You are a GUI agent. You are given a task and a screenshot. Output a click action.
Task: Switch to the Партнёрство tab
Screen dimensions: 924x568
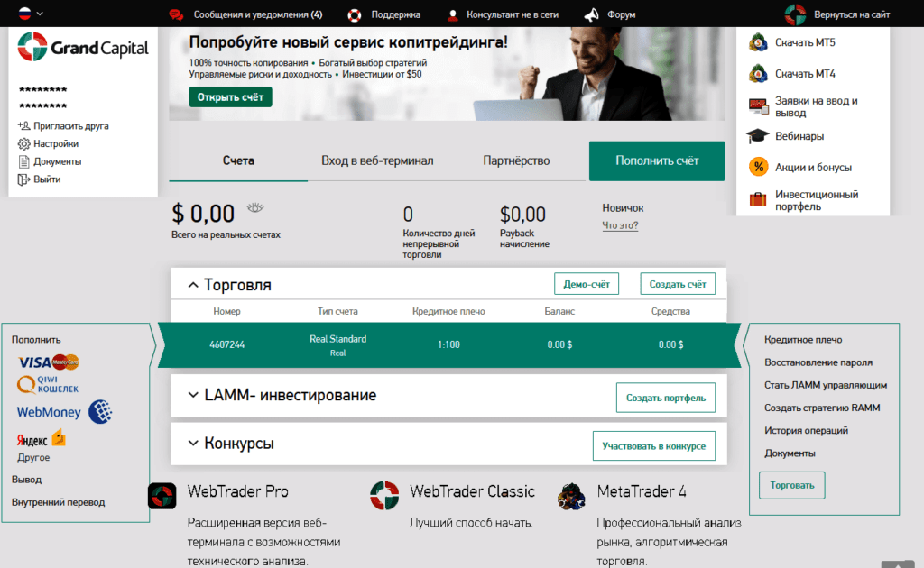click(516, 160)
